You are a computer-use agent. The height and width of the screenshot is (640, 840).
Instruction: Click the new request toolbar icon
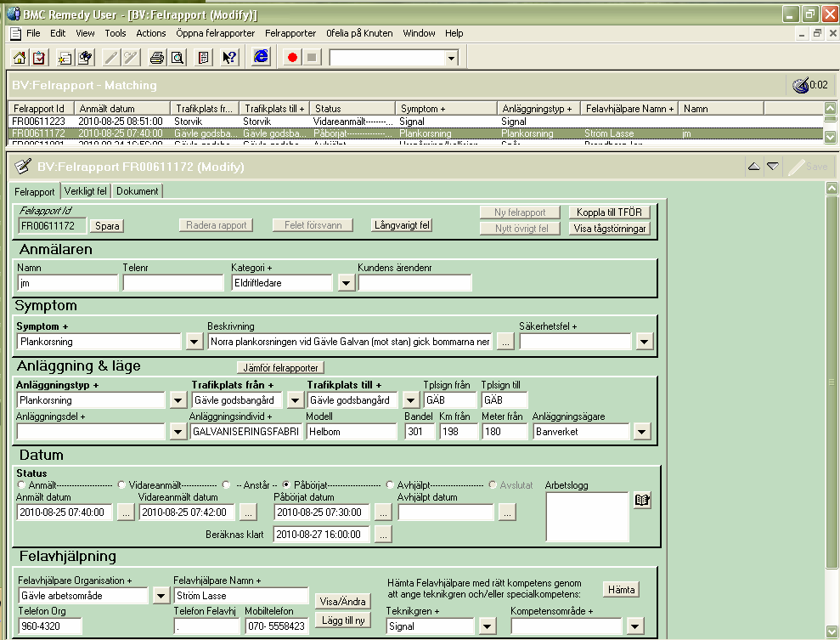coord(65,57)
